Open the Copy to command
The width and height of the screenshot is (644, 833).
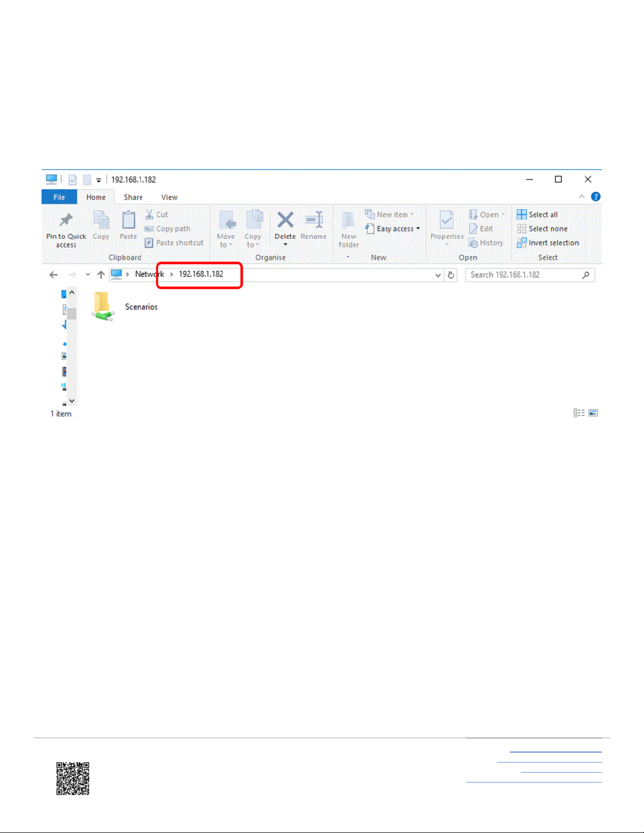pos(253,229)
